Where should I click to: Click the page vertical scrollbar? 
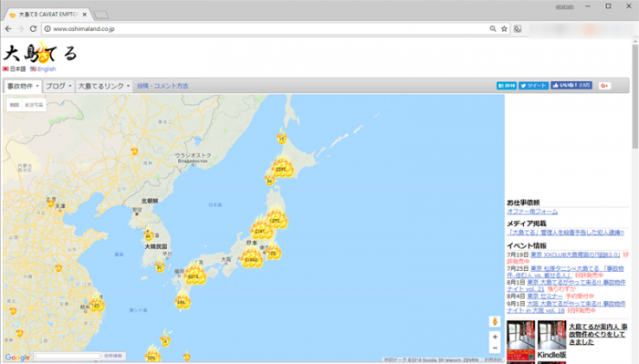[x=635, y=96]
